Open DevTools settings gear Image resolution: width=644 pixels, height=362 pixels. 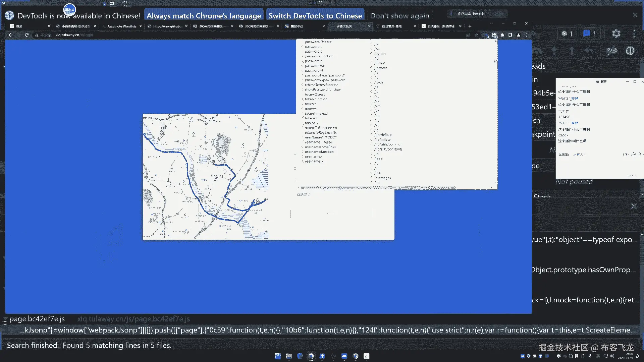pos(616,34)
